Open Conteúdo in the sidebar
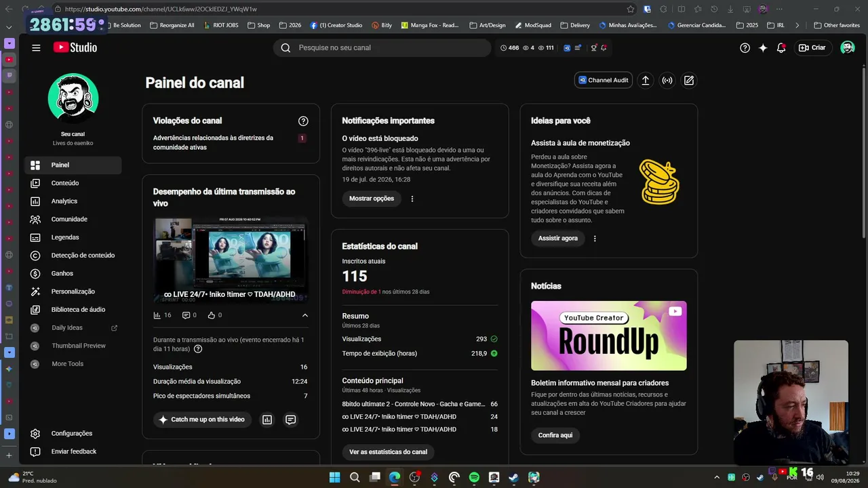Viewport: 868px width, 488px height. 73,183
